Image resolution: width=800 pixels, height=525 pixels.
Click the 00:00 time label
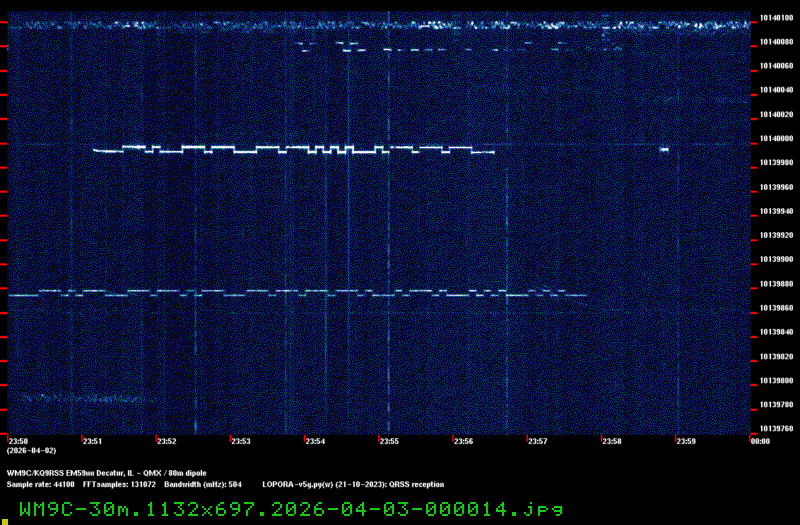[760, 441]
